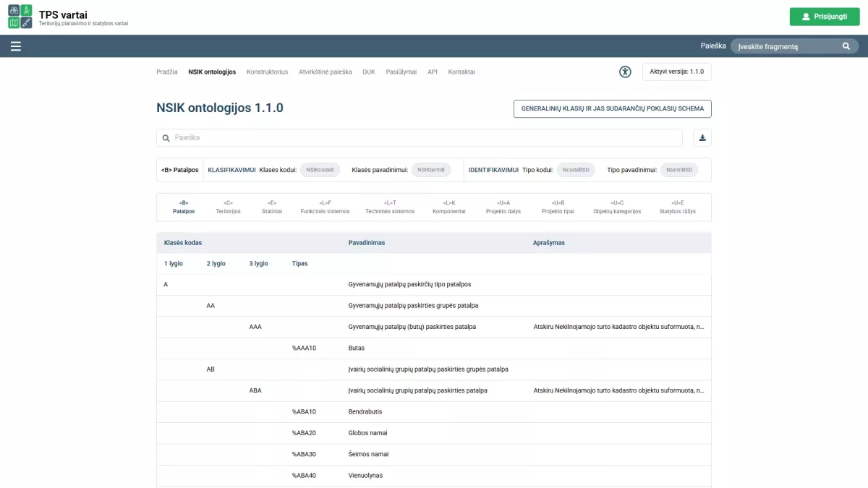Screen dimensions: 868x488
Task: Switch to the Statiniai tab
Action: coord(272,207)
